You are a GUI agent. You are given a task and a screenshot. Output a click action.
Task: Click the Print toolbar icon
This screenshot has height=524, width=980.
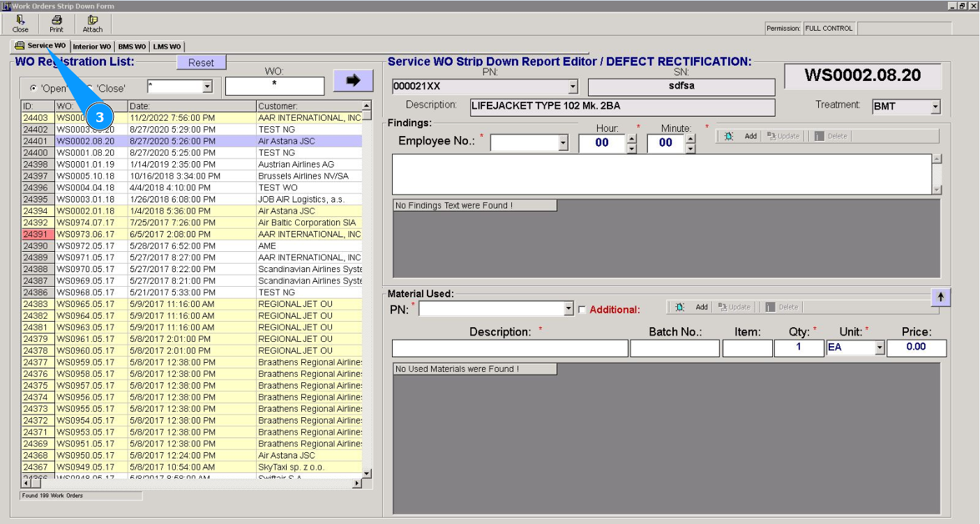[x=56, y=24]
